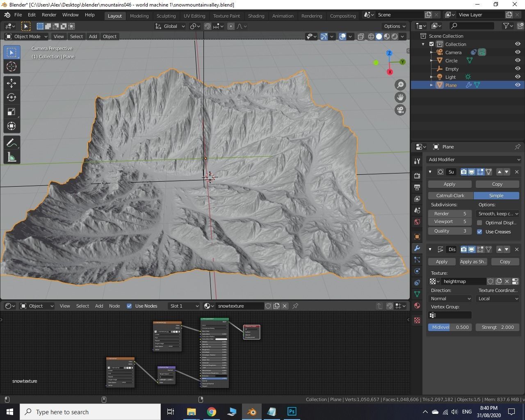Image resolution: width=525 pixels, height=420 pixels.
Task: Click the zoom magnifier in viewport
Action: coord(400,84)
